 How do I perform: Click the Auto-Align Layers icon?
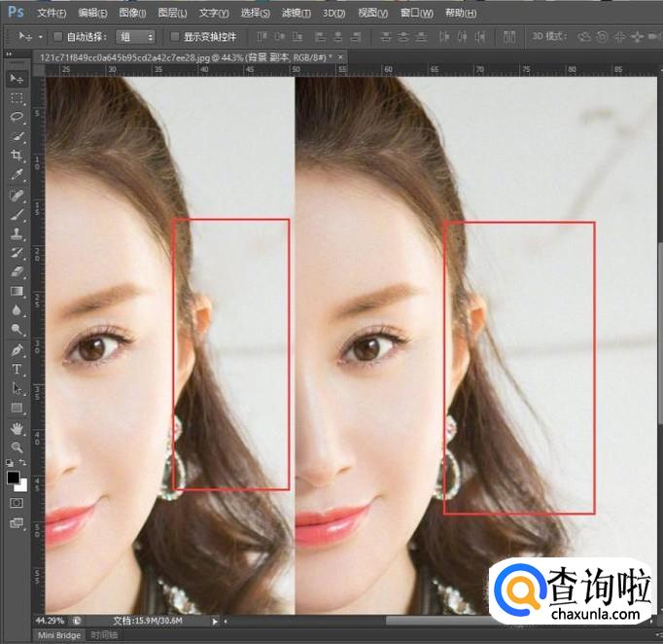(509, 37)
